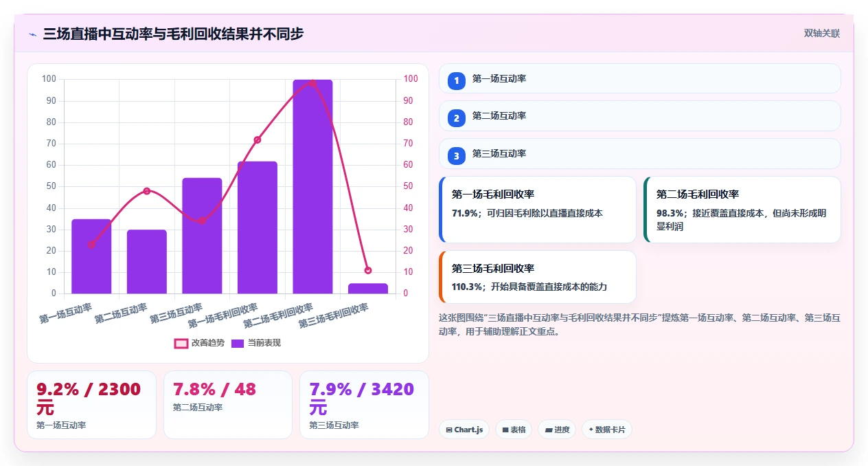The width and height of the screenshot is (868, 466).
Task: Open the 第二场互动率 list row
Action: pyautogui.click(x=640, y=115)
